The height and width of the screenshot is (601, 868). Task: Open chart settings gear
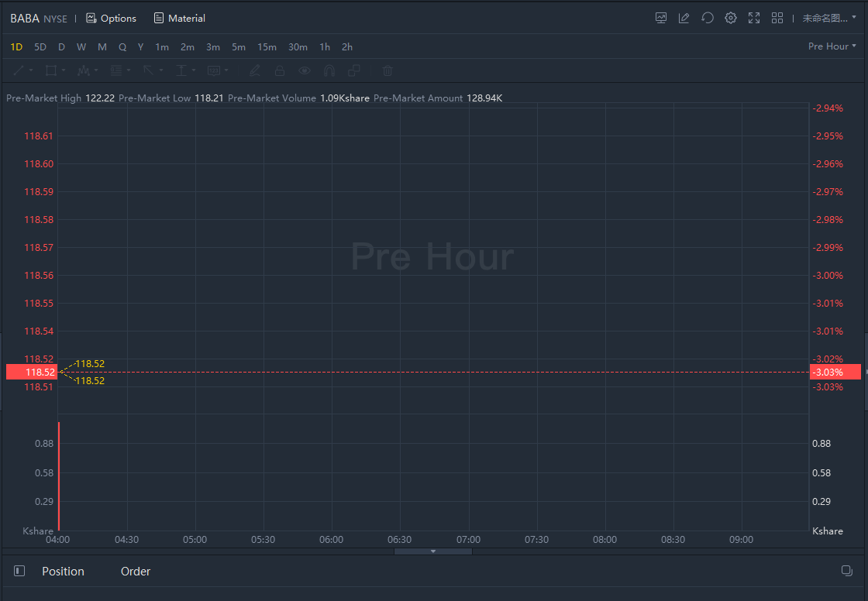coord(731,18)
